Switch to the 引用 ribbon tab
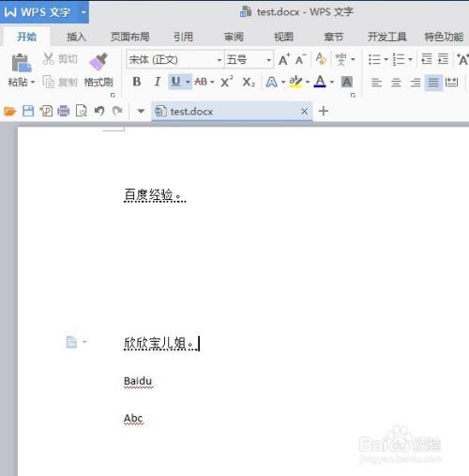Image resolution: width=469 pixels, height=476 pixels. 183,37
